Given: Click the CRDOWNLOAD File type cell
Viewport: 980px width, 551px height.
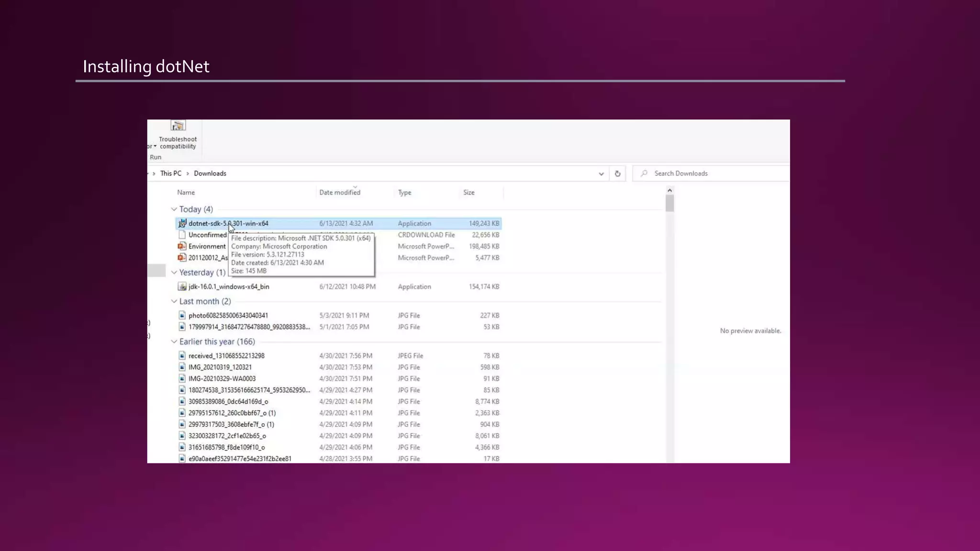Looking at the screenshot, I should click(426, 235).
